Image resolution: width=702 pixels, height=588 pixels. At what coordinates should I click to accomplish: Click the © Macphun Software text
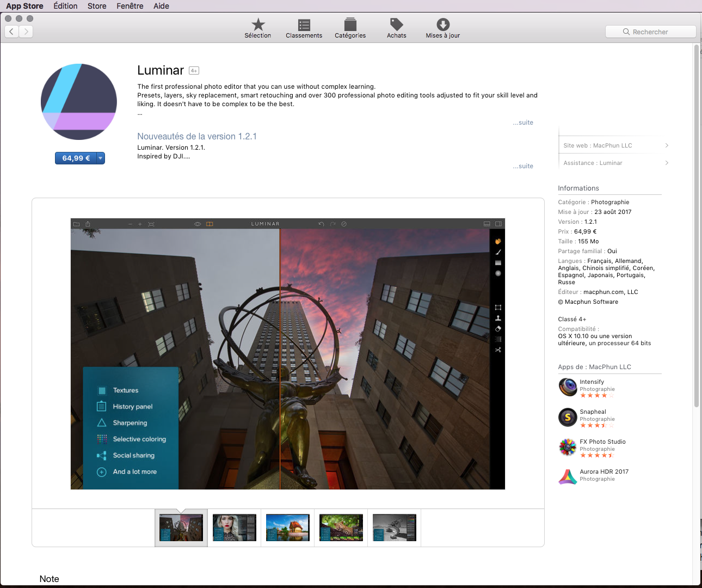coord(588,302)
